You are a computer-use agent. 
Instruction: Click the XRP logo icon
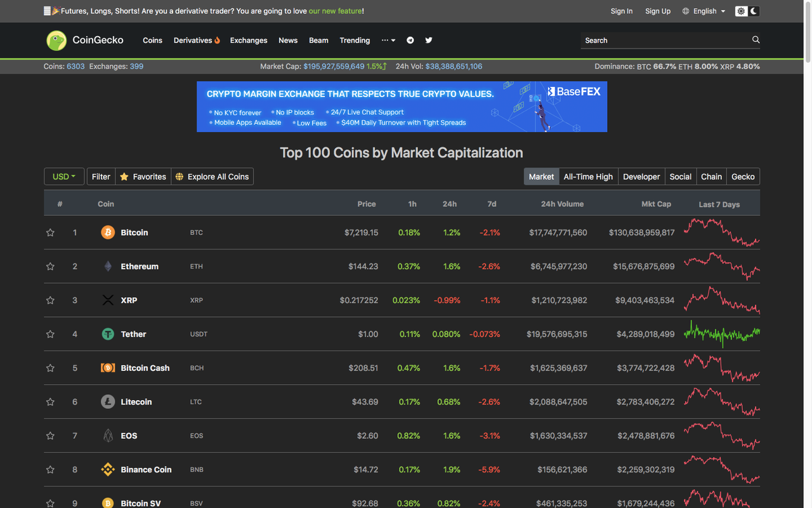[x=108, y=300]
